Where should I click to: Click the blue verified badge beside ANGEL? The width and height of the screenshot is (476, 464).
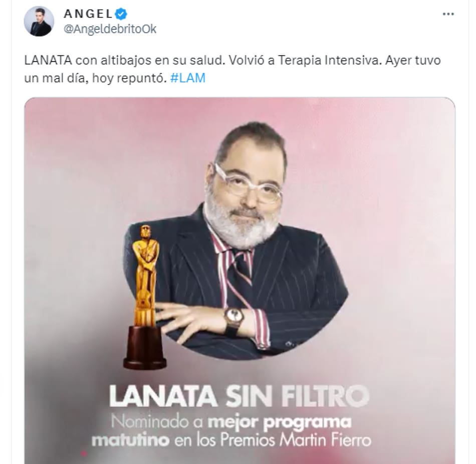(121, 14)
